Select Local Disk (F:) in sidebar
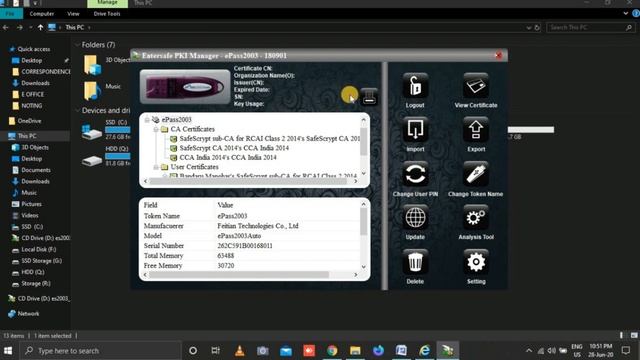The height and width of the screenshot is (360, 640). click(x=38, y=249)
